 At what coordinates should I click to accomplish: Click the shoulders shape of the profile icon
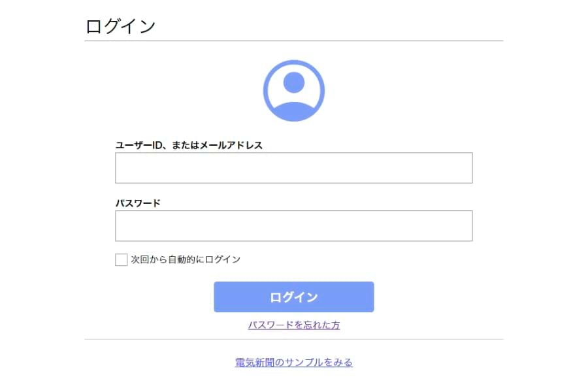pyautogui.click(x=294, y=110)
